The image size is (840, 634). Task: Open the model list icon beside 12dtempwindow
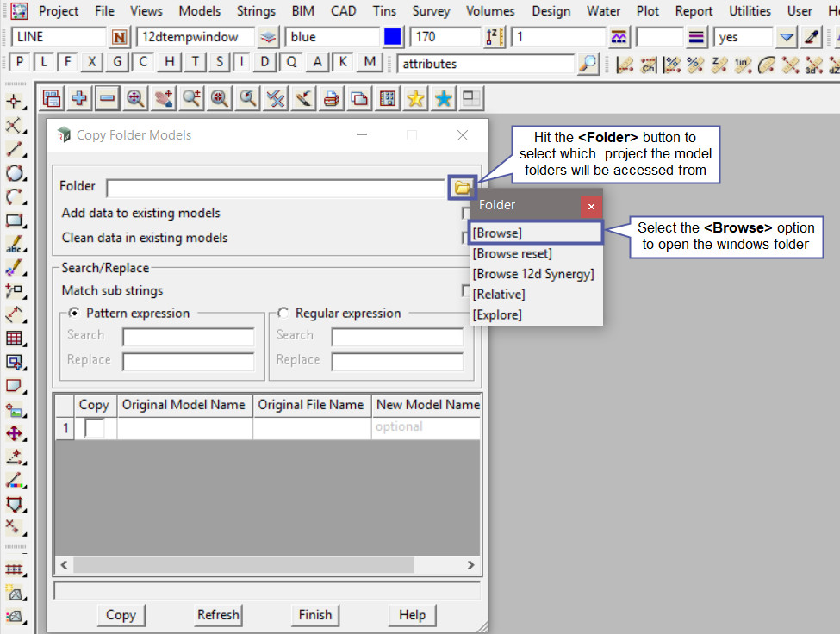coord(269,38)
